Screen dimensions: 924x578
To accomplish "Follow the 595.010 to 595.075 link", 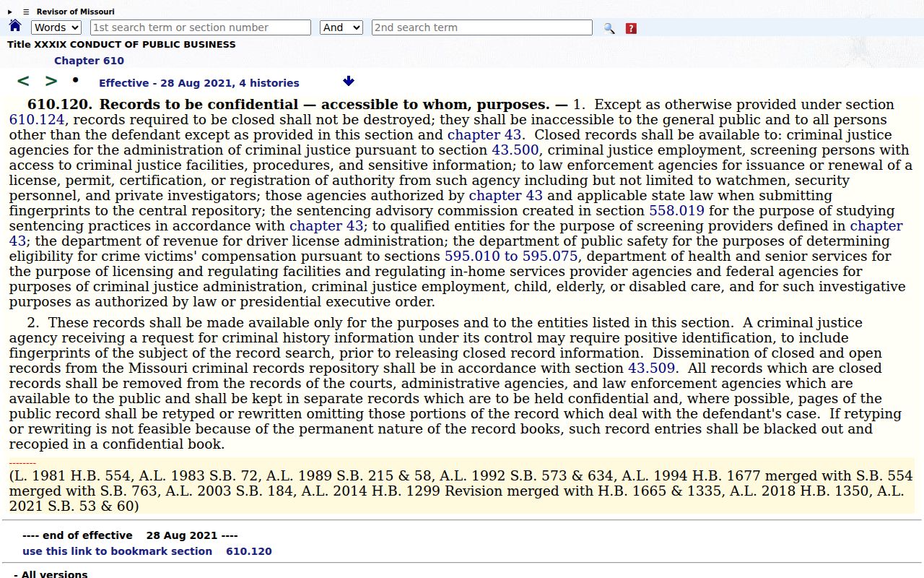I will 511,256.
